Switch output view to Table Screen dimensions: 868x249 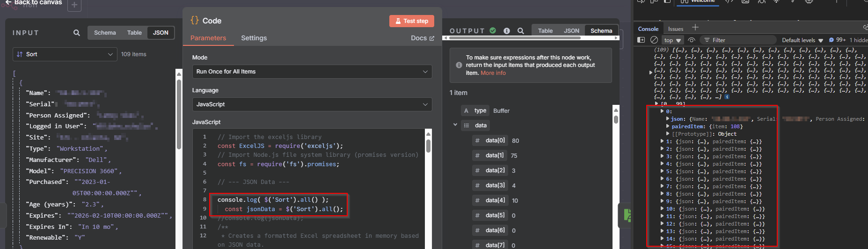coord(545,31)
